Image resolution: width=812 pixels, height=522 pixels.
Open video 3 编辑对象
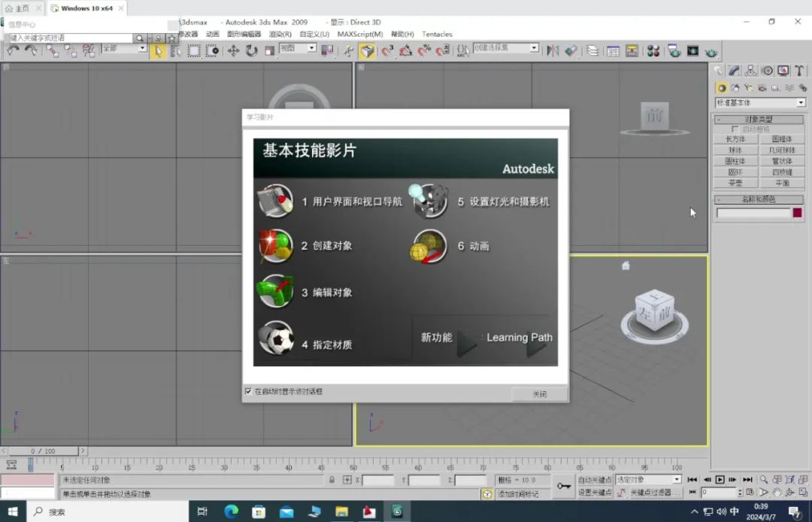305,292
